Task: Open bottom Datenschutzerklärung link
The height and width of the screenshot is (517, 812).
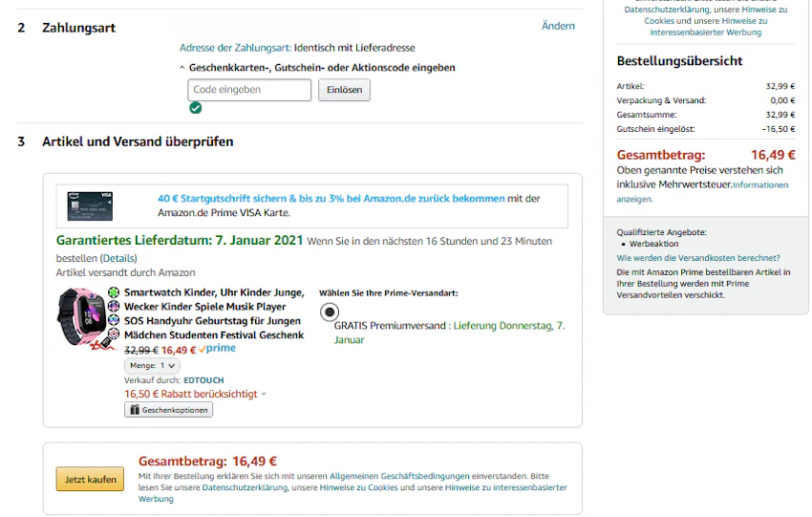Action: click(245, 487)
